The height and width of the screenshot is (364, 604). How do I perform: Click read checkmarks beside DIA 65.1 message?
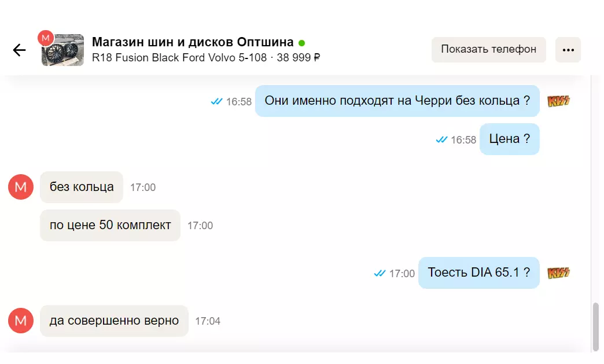click(x=380, y=274)
